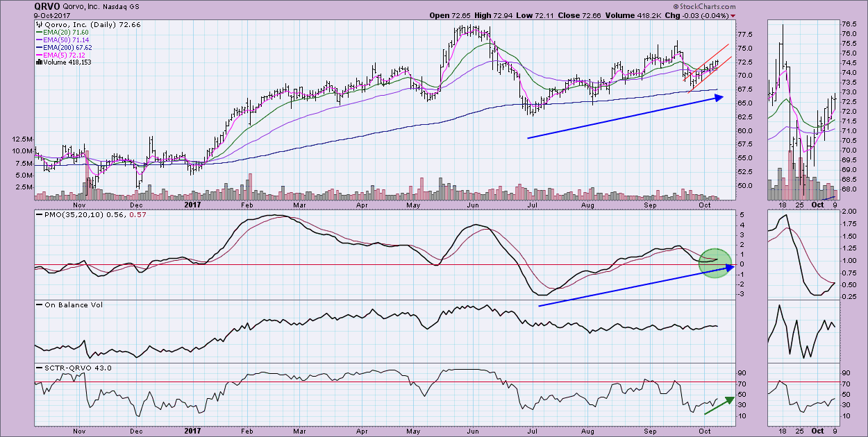The image size is (868, 437).
Task: Click the blue arrow in the PMO panel
Action: 635,285
